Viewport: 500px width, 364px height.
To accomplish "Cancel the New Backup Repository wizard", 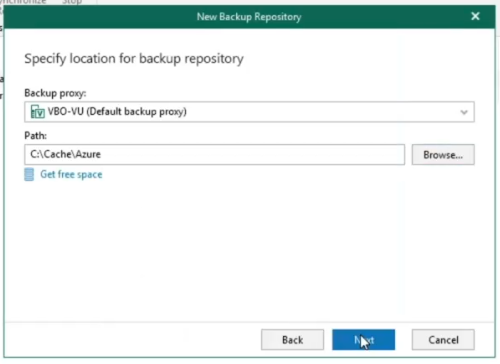I will coord(443,340).
